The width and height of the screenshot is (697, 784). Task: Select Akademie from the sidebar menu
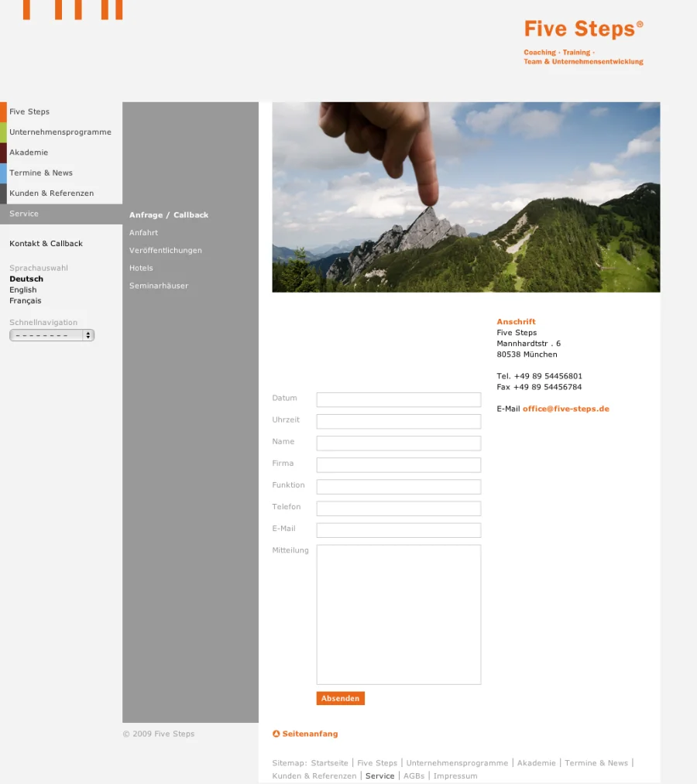29,152
